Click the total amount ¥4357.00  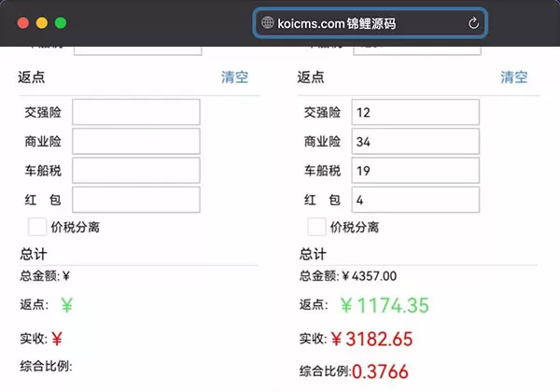pos(370,276)
